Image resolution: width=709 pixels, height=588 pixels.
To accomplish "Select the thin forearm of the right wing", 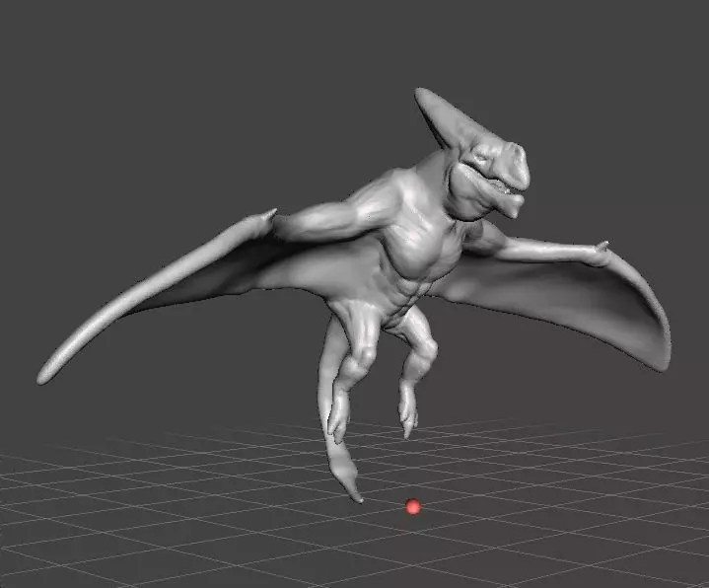I will coord(547,248).
